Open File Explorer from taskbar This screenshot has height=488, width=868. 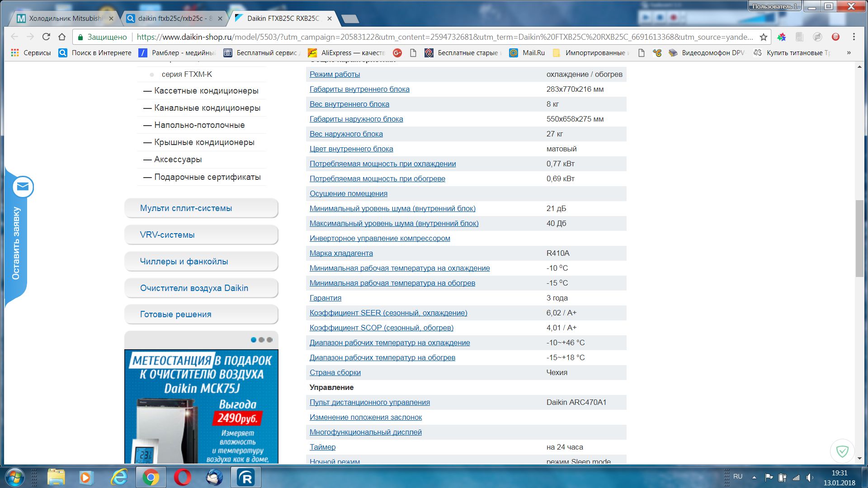pos(57,477)
